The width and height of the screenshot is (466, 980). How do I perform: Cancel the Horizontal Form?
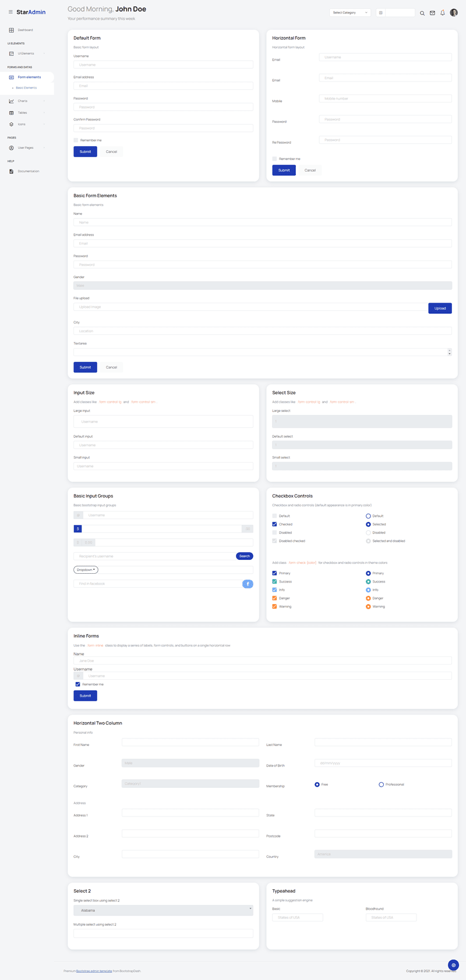point(310,171)
